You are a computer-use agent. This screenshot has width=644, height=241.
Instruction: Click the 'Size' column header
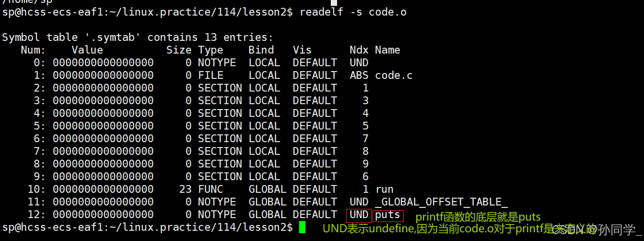[x=179, y=50]
